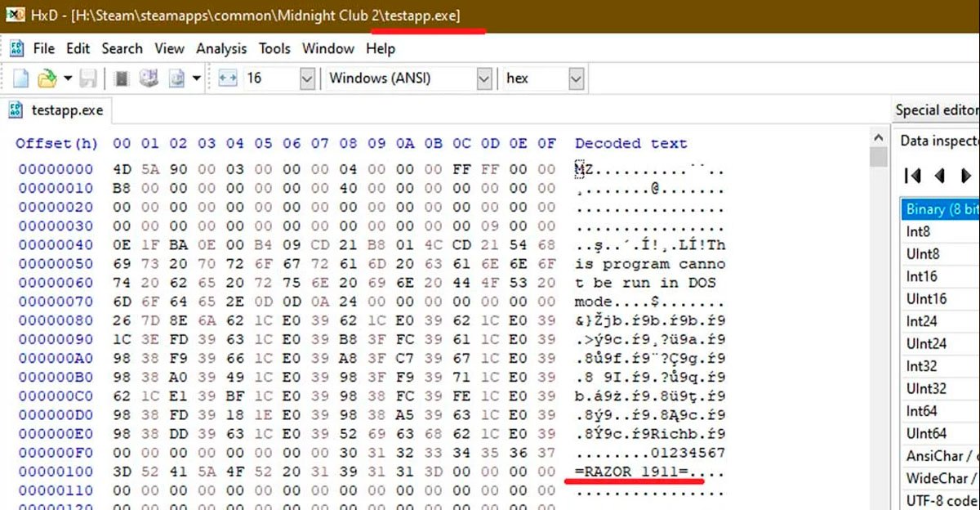Open the View menu
The height and width of the screenshot is (510, 980).
pyautogui.click(x=170, y=49)
